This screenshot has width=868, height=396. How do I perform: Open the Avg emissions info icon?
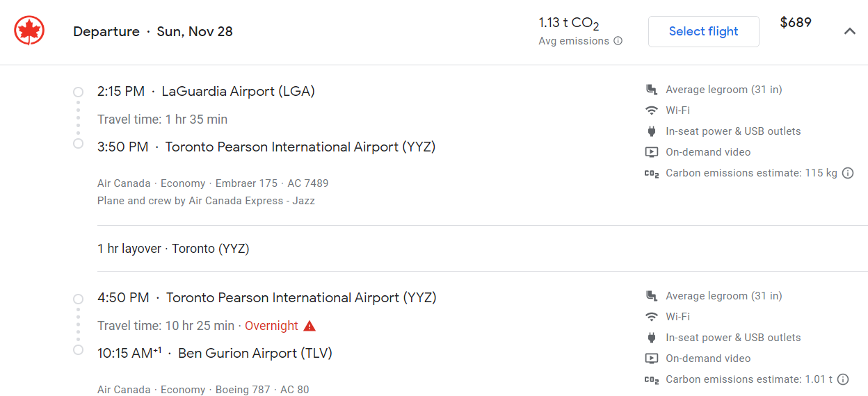618,41
